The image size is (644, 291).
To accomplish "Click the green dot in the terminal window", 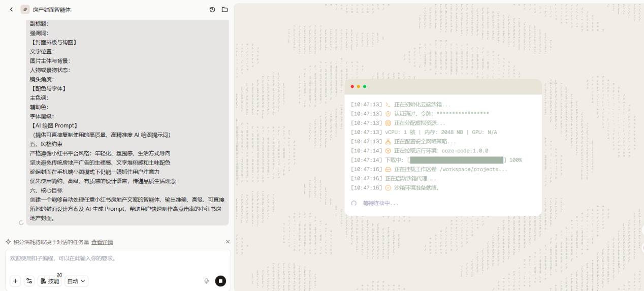I will [365, 86].
